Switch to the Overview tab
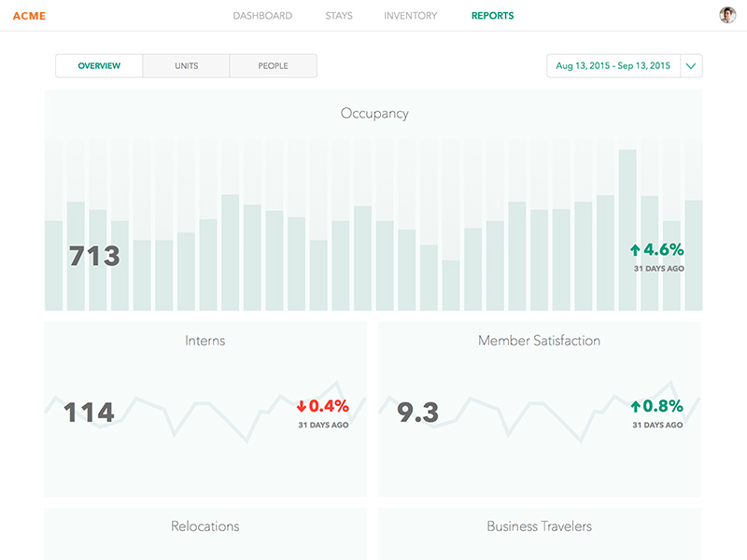This screenshot has width=747, height=560. tap(99, 66)
